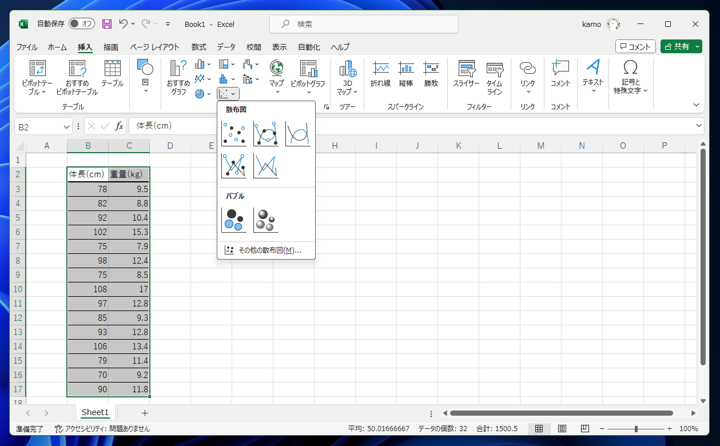Switch to the 表示 tab
The image size is (720, 446).
(x=279, y=47)
